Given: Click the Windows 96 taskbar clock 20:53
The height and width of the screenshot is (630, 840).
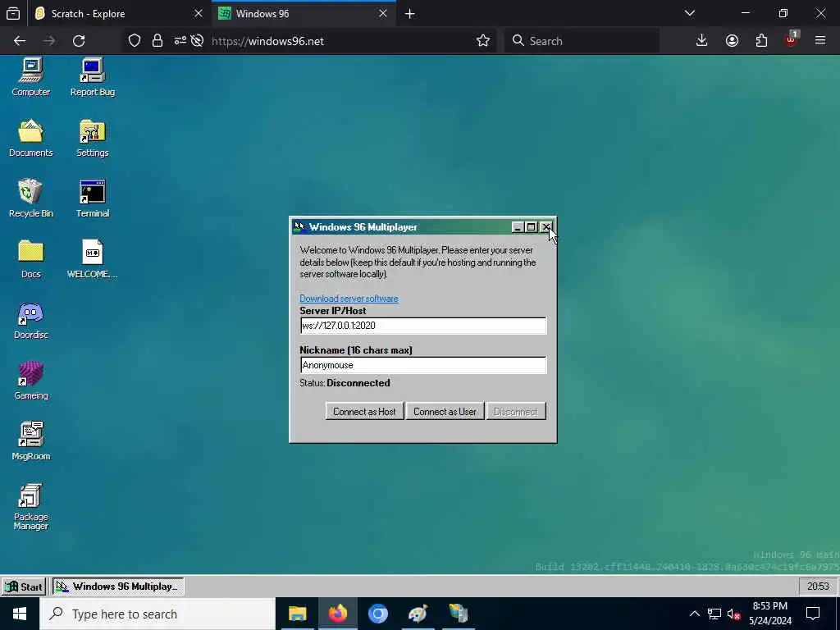Looking at the screenshot, I should point(818,587).
